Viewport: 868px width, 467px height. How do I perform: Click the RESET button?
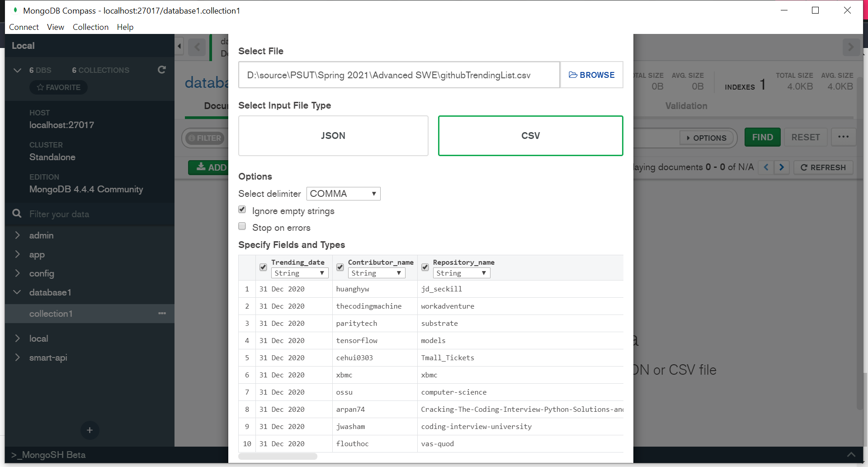805,137
